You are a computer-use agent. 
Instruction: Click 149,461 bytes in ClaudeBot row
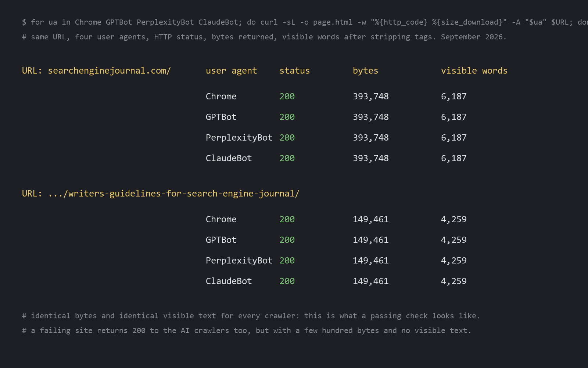(x=371, y=281)
